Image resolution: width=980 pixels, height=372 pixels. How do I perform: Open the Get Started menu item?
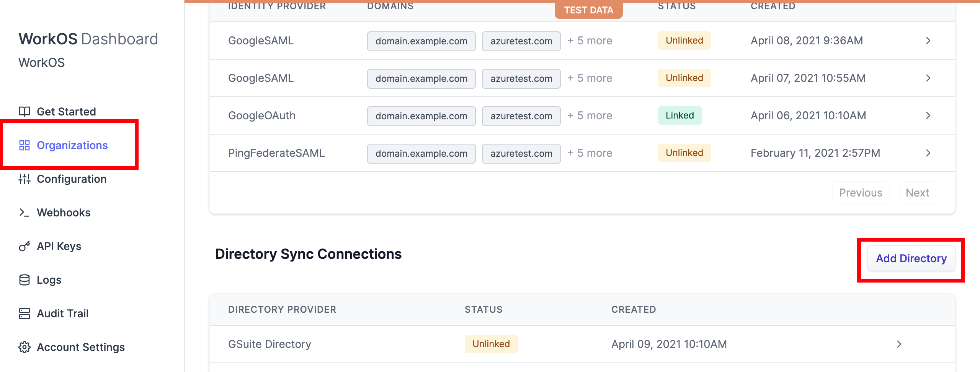[66, 112]
